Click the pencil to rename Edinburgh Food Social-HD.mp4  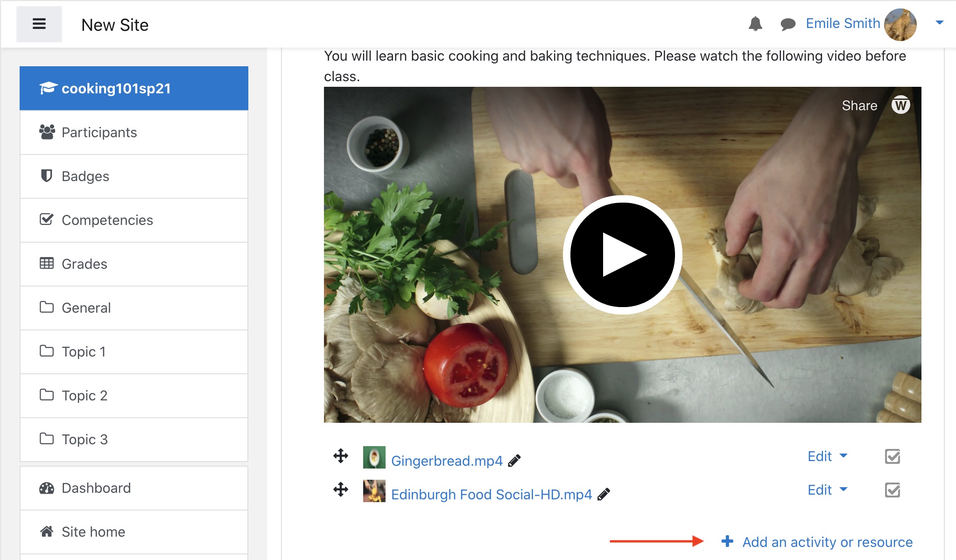click(604, 494)
